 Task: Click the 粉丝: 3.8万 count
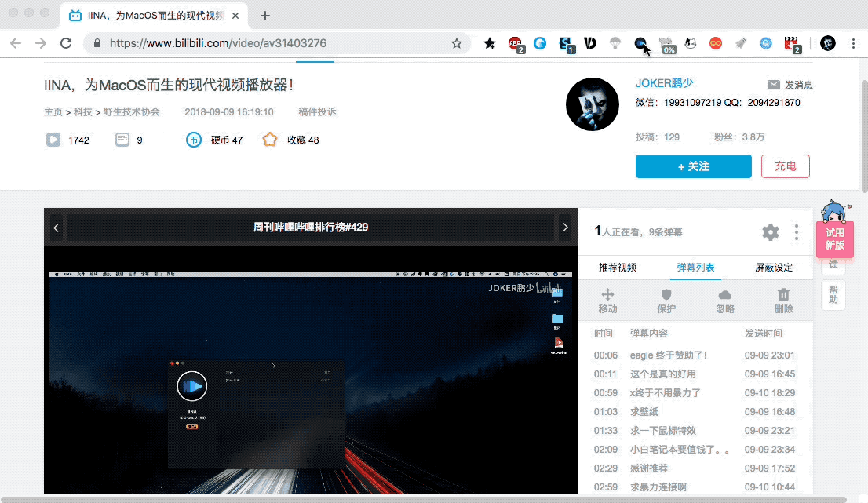pos(739,137)
